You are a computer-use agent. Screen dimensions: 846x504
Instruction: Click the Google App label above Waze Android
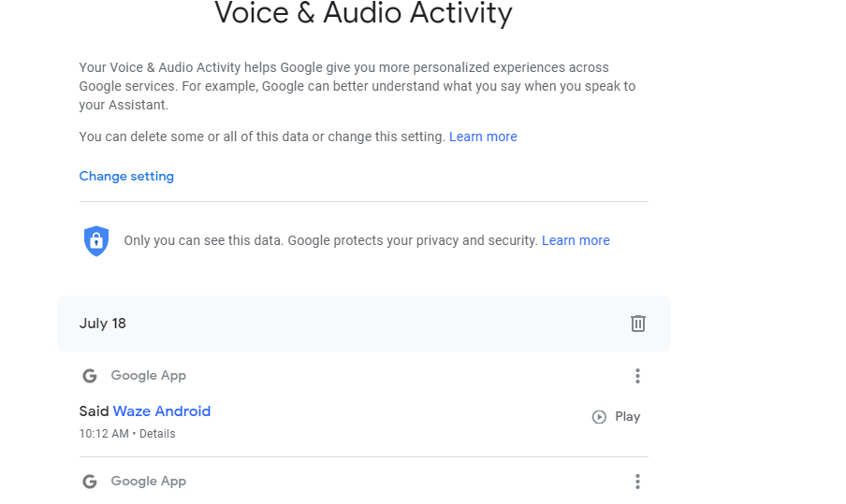point(149,376)
